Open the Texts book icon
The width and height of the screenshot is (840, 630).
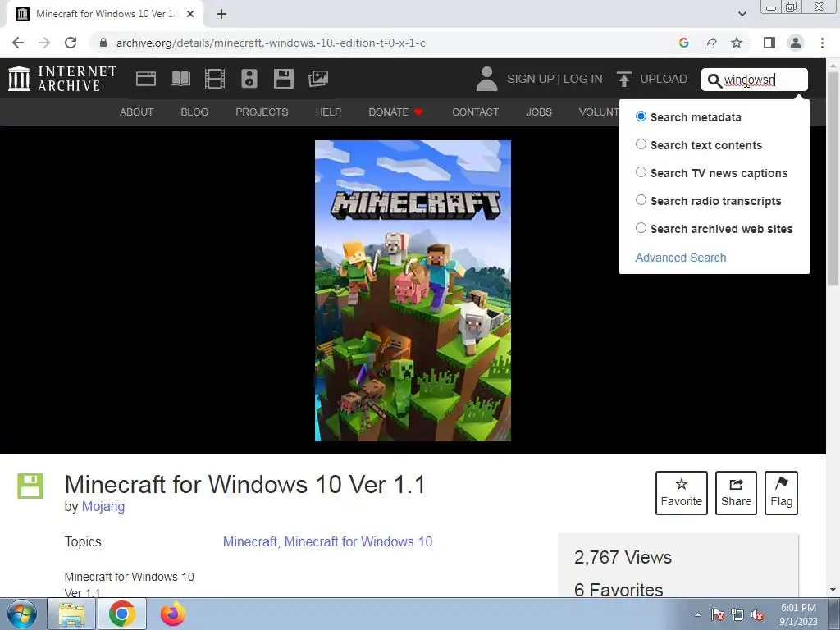coord(180,79)
